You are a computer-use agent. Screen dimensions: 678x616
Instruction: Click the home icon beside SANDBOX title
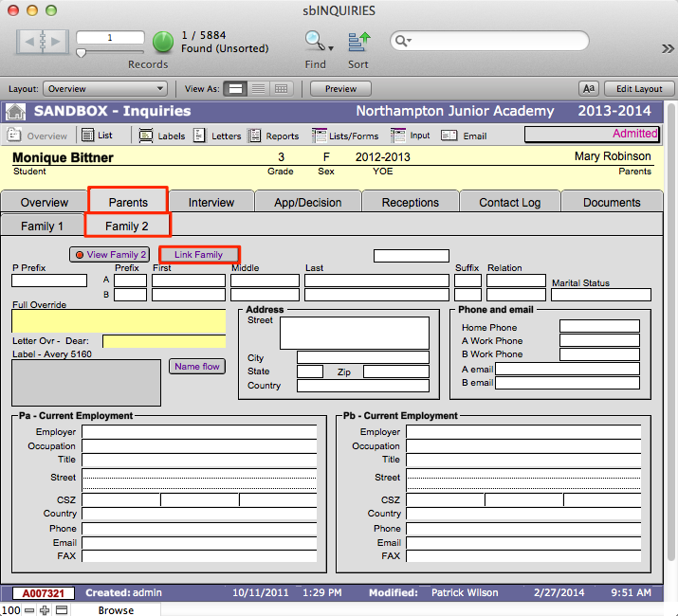[x=15, y=112]
